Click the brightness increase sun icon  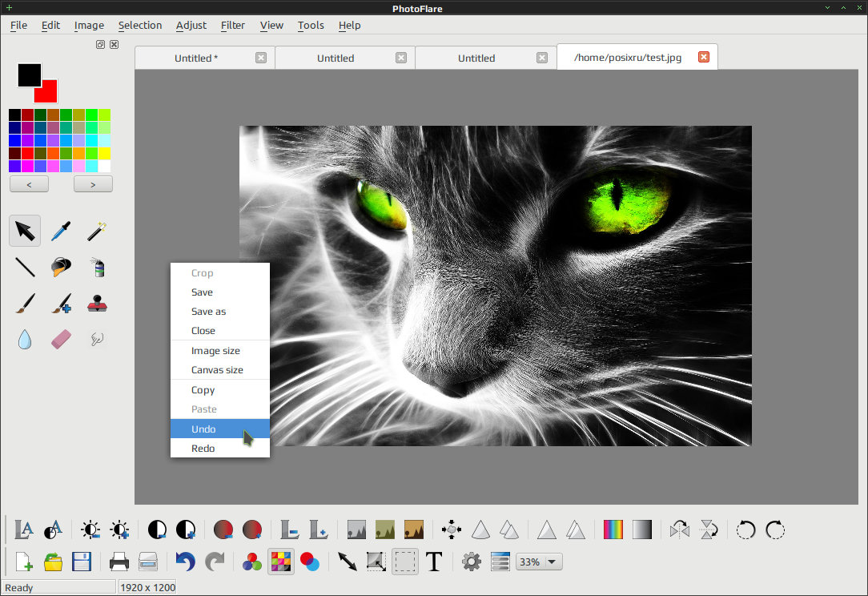[x=119, y=530]
